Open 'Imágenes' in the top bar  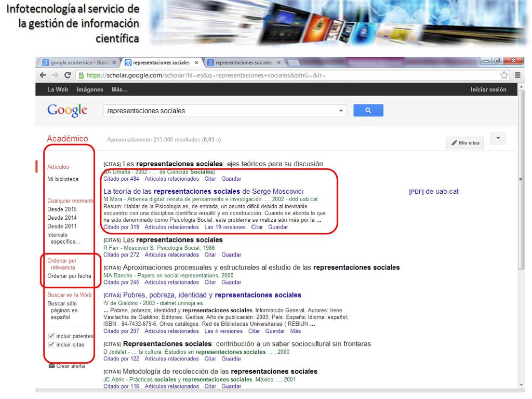point(90,89)
